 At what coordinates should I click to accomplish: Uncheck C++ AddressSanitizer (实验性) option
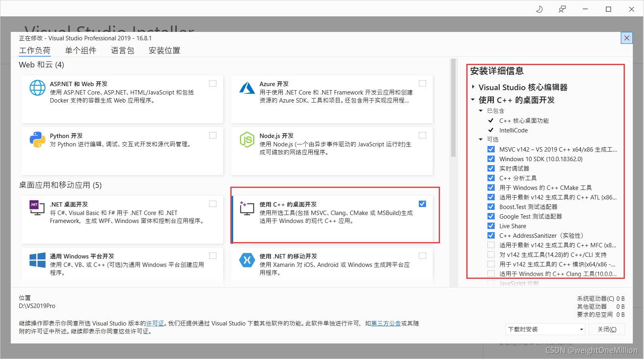(x=491, y=235)
